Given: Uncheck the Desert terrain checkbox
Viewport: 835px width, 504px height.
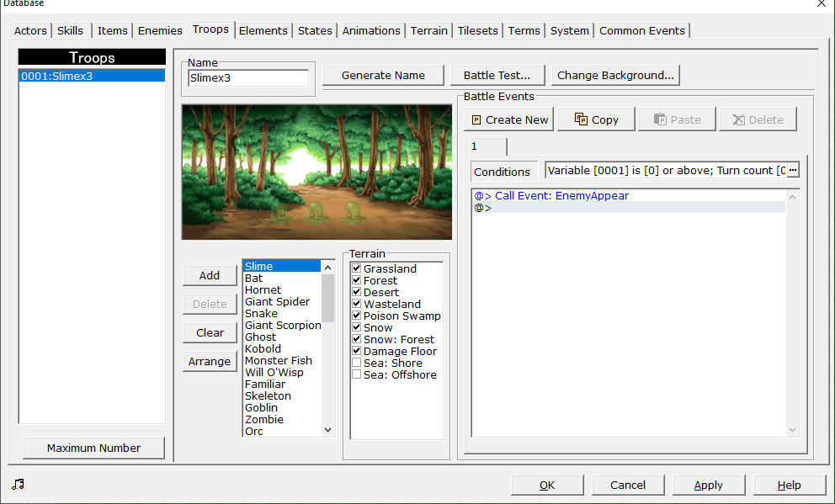Looking at the screenshot, I should tap(357, 292).
